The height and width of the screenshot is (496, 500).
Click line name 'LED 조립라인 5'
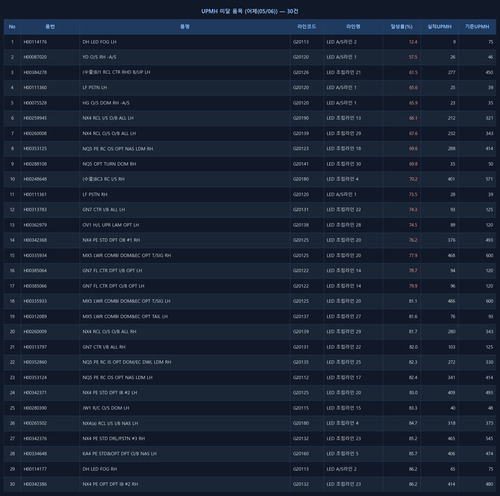pyautogui.click(x=342, y=454)
